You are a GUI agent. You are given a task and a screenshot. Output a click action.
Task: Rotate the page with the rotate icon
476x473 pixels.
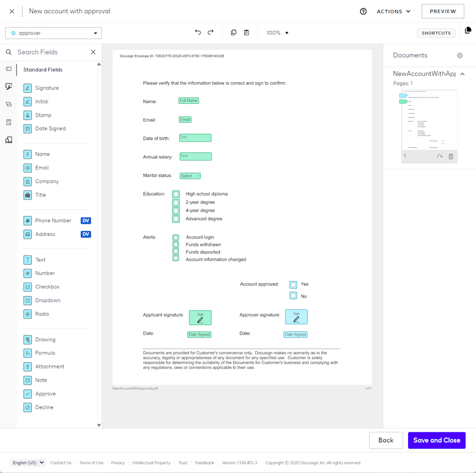[440, 156]
